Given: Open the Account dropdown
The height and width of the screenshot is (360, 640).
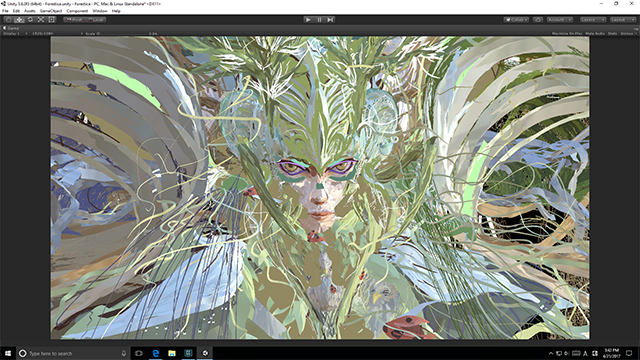Looking at the screenshot, I should point(560,20).
